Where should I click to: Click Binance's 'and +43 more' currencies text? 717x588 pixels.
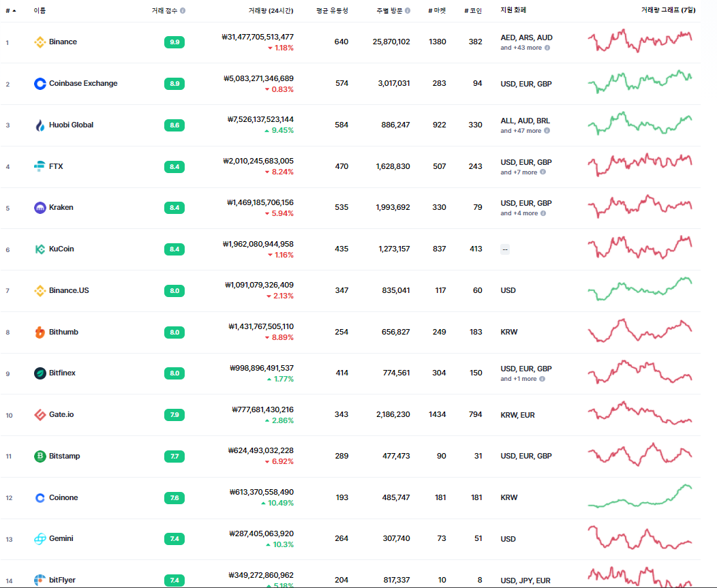(521, 48)
